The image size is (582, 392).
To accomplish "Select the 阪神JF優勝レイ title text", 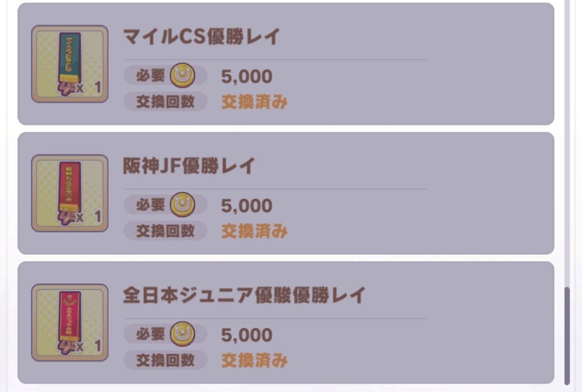I will click(x=189, y=166).
